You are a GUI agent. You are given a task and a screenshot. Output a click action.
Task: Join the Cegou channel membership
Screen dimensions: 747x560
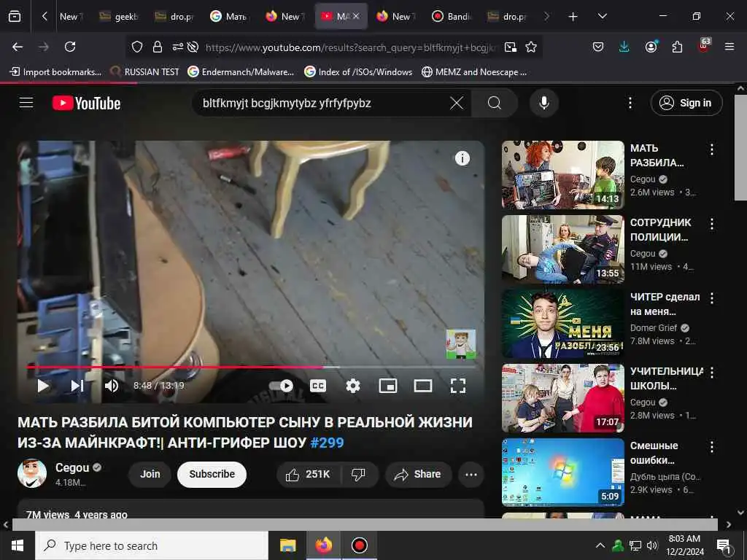tap(150, 474)
